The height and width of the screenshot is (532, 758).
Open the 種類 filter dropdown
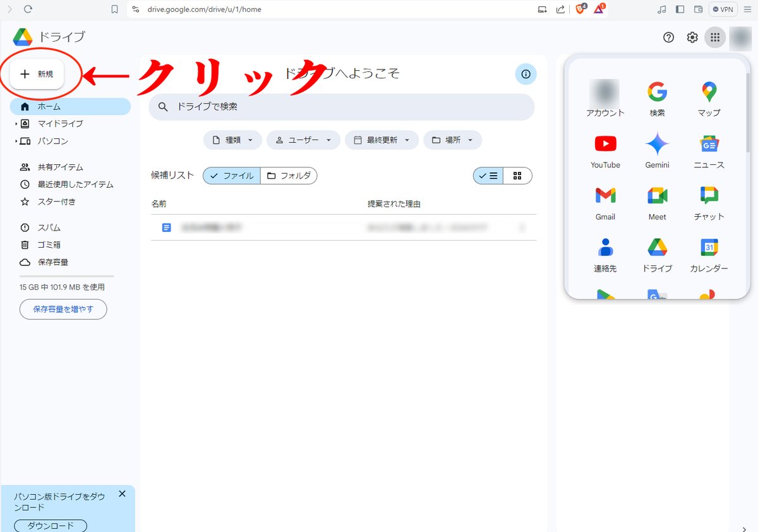tap(232, 140)
